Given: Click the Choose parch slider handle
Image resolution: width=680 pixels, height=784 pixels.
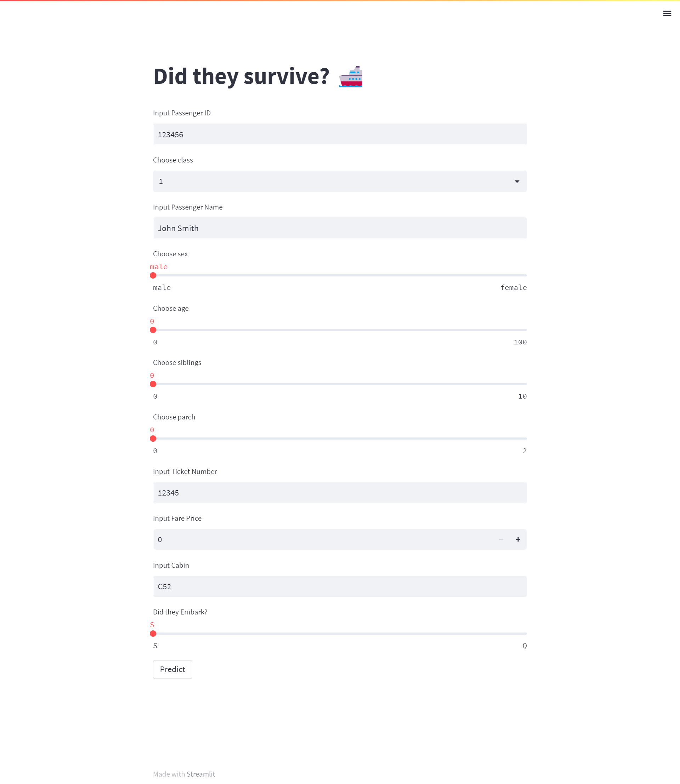Looking at the screenshot, I should pyautogui.click(x=153, y=439).
